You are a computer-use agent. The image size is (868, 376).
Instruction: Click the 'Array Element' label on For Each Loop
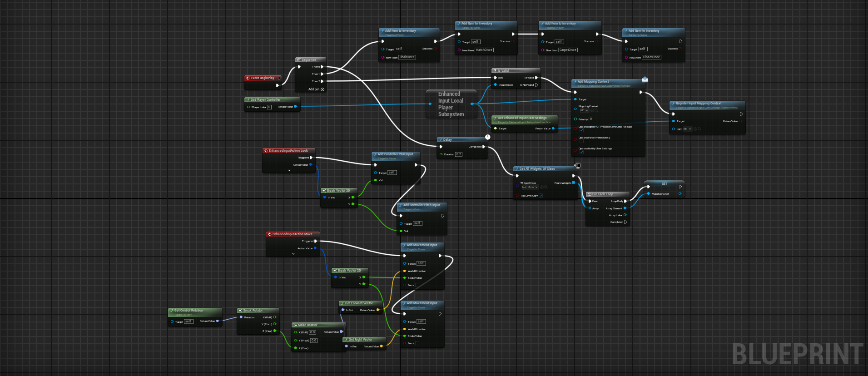click(x=614, y=208)
